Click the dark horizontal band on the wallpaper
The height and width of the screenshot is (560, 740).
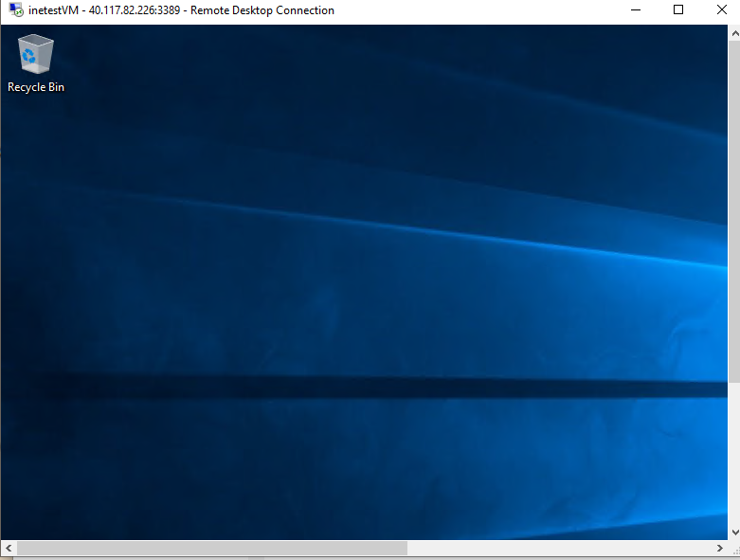pos(379,388)
